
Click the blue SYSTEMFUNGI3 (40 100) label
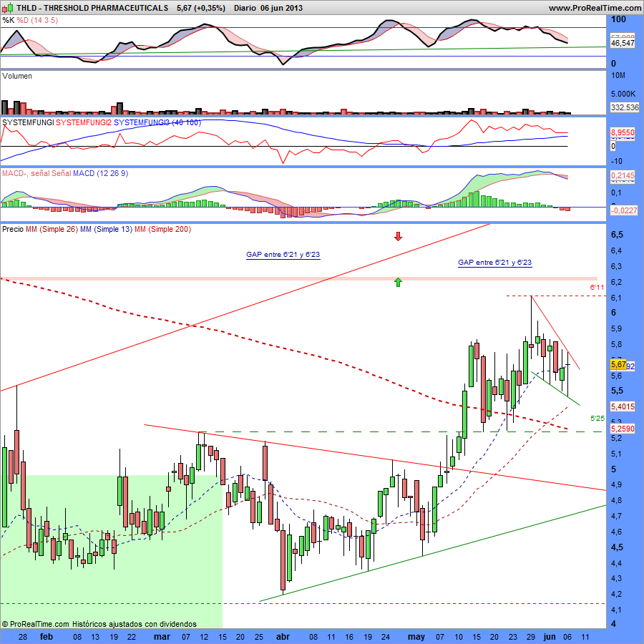pyautogui.click(x=157, y=122)
